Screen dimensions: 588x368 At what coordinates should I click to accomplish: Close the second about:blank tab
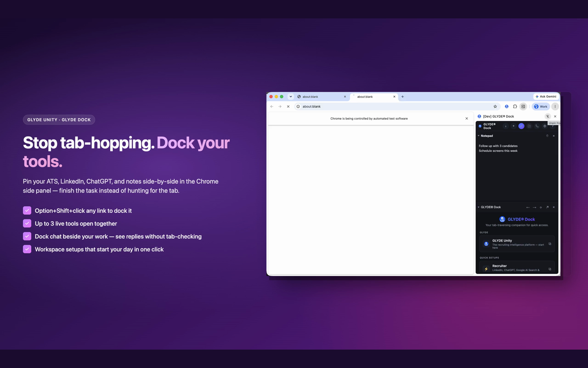pos(394,97)
